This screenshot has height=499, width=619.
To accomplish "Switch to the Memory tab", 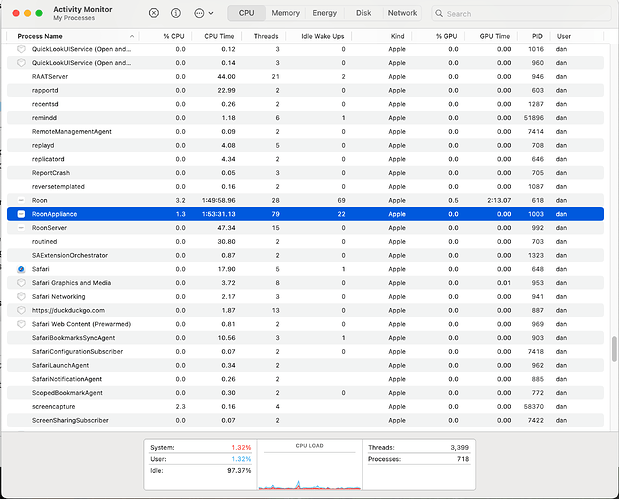I will [x=285, y=13].
